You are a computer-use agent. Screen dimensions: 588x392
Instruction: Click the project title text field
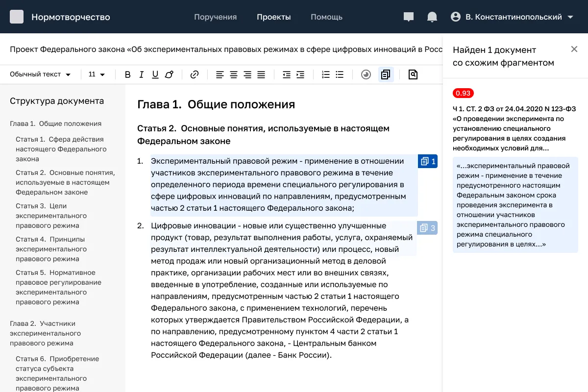tap(226, 49)
